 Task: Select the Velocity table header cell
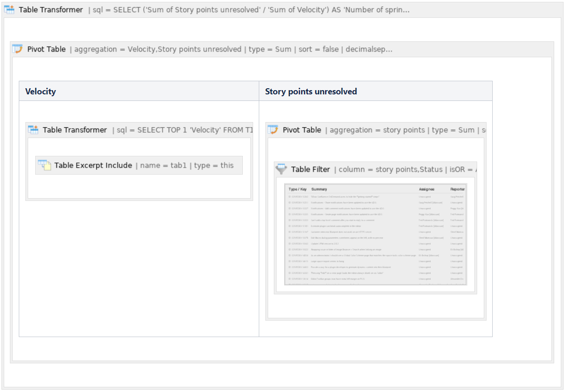pos(139,92)
